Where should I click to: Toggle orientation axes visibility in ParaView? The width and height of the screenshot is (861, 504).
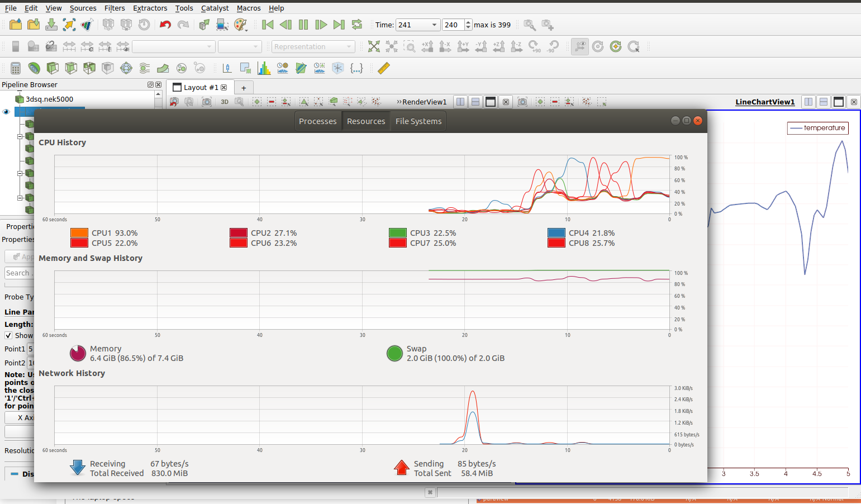click(x=580, y=46)
